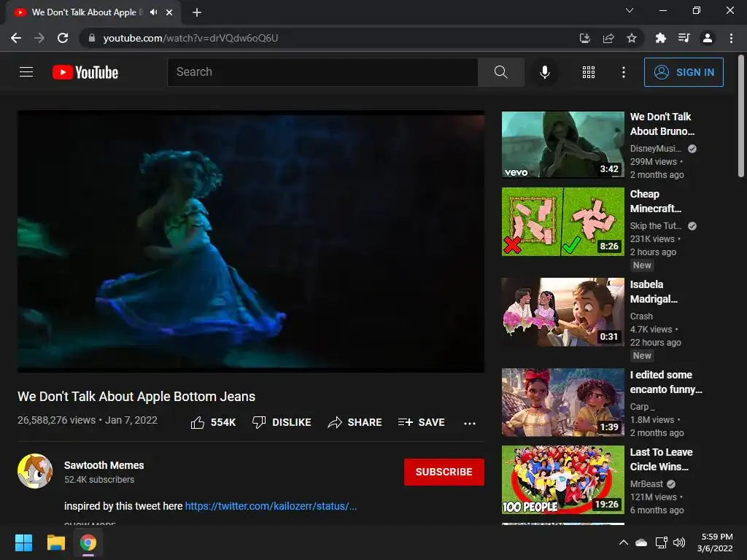This screenshot has height=560, width=747.
Task: Install app icon in address bar
Action: coord(584,38)
